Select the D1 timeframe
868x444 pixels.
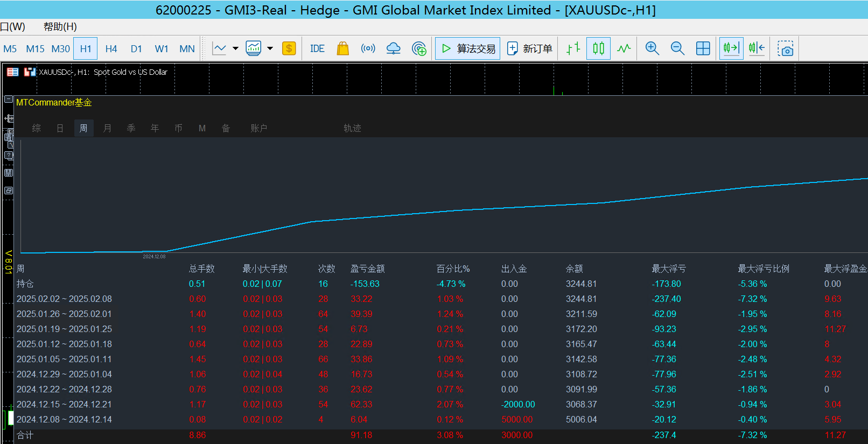(136, 49)
